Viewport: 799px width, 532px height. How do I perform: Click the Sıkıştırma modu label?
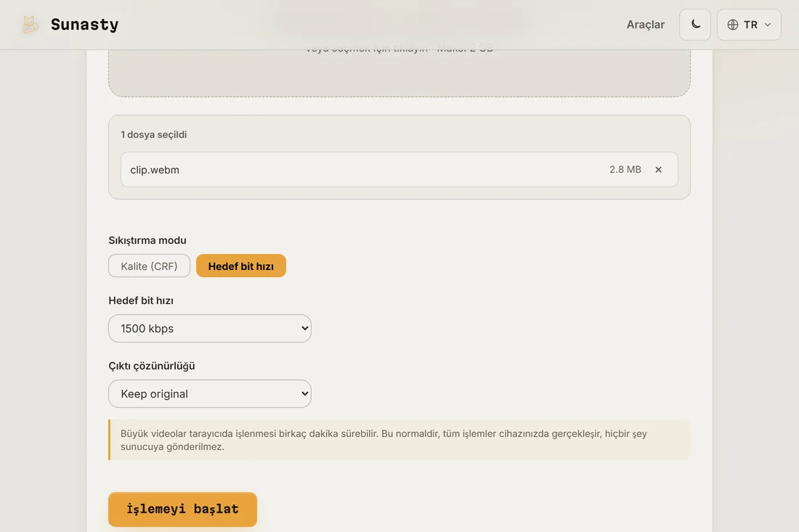click(147, 240)
